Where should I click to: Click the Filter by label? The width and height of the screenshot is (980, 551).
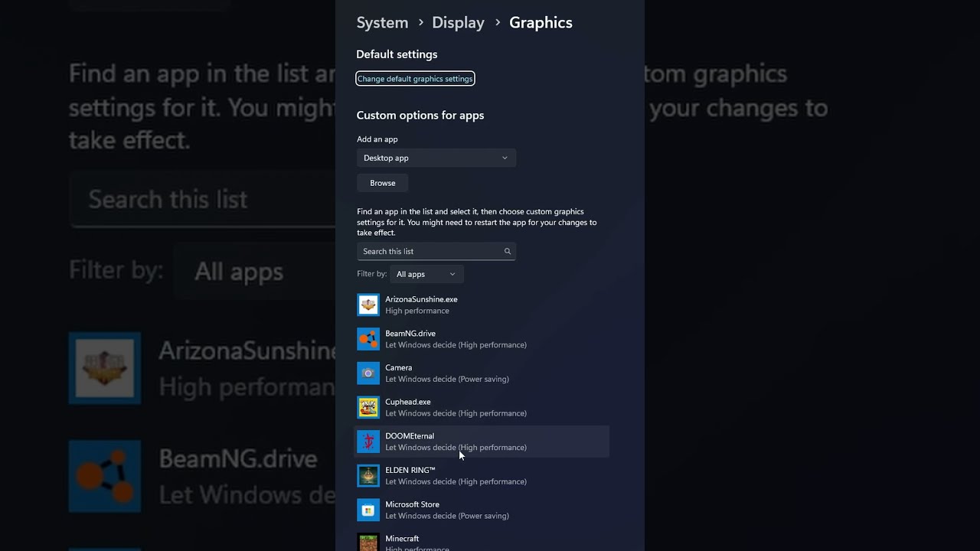[x=371, y=274]
